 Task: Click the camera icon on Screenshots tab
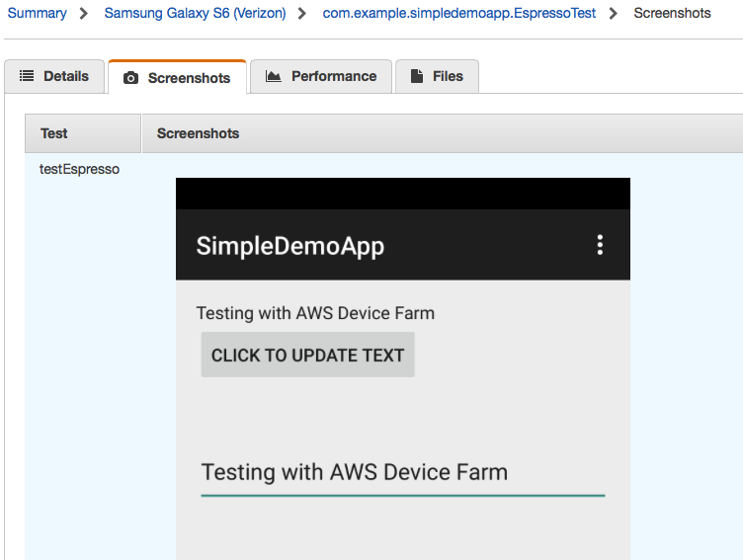[x=130, y=78]
